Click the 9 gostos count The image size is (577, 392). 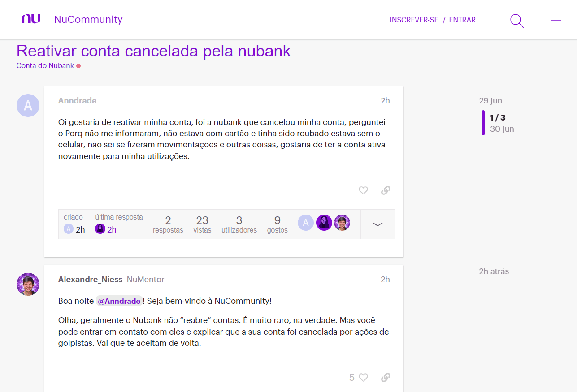(x=277, y=224)
